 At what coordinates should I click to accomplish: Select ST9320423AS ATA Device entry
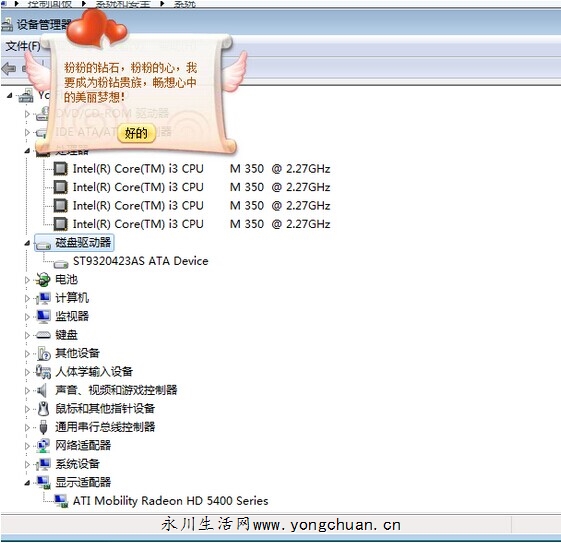(141, 261)
